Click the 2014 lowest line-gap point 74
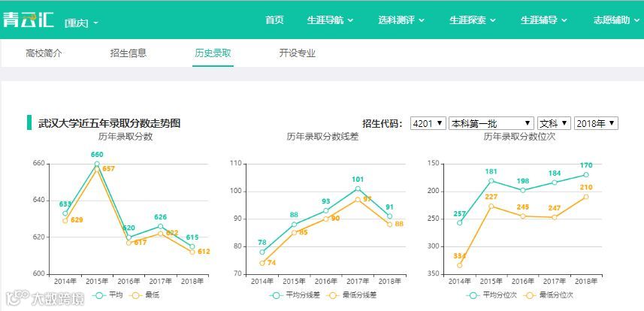Image resolution: width=644 pixels, height=311 pixels. click(262, 263)
